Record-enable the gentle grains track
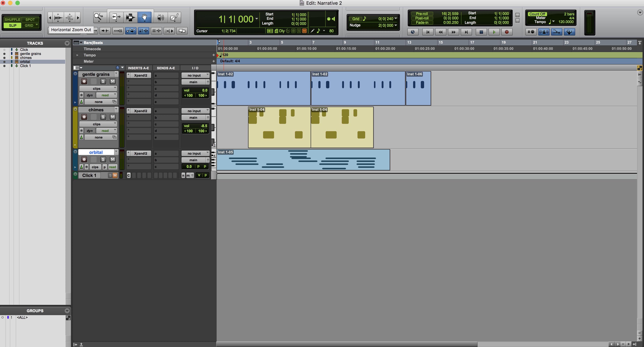Image resolution: width=644 pixels, height=347 pixels. pyautogui.click(x=84, y=81)
